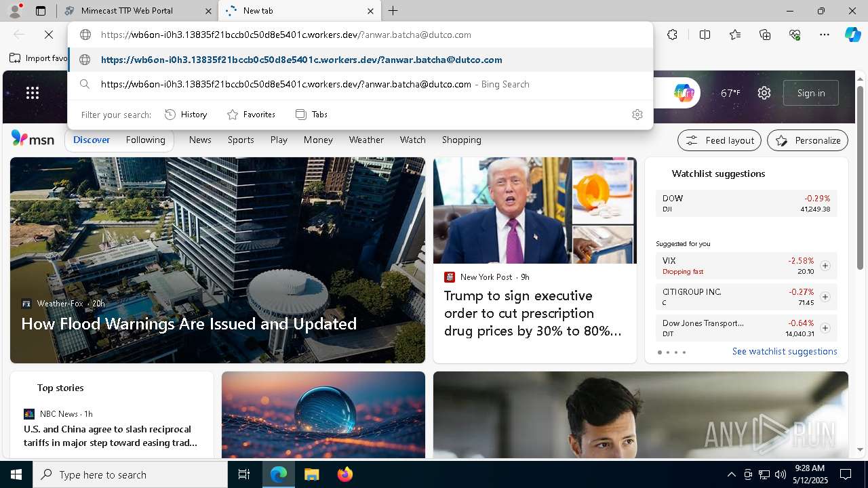Open the new tab plus button
Viewport: 868px width, 488px height.
point(393,11)
